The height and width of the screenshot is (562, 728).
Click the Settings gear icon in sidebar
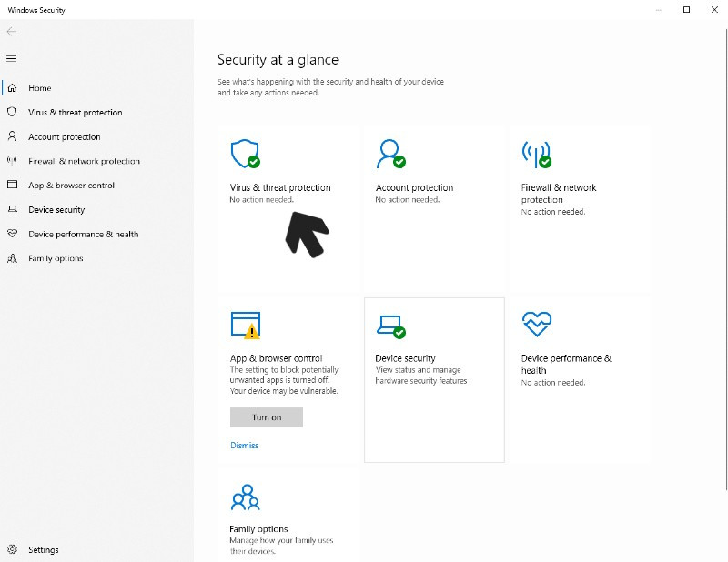point(12,549)
